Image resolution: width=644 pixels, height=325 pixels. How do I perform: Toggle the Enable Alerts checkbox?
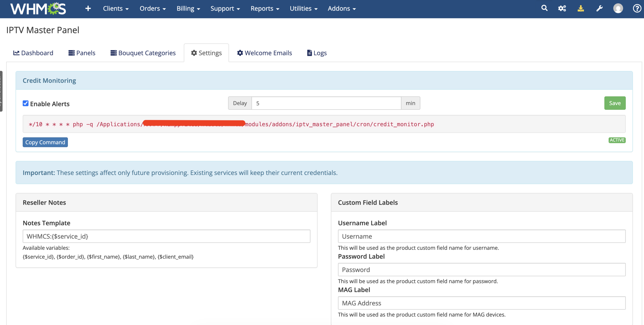click(25, 103)
